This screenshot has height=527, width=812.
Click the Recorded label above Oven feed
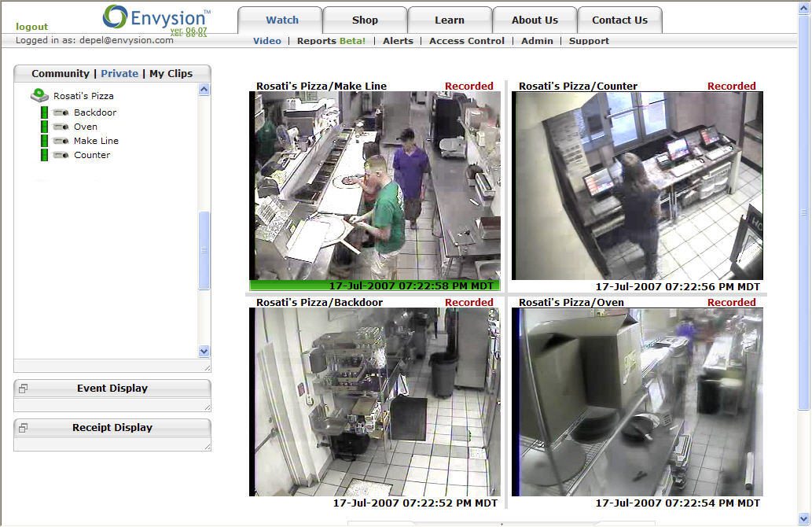click(732, 303)
